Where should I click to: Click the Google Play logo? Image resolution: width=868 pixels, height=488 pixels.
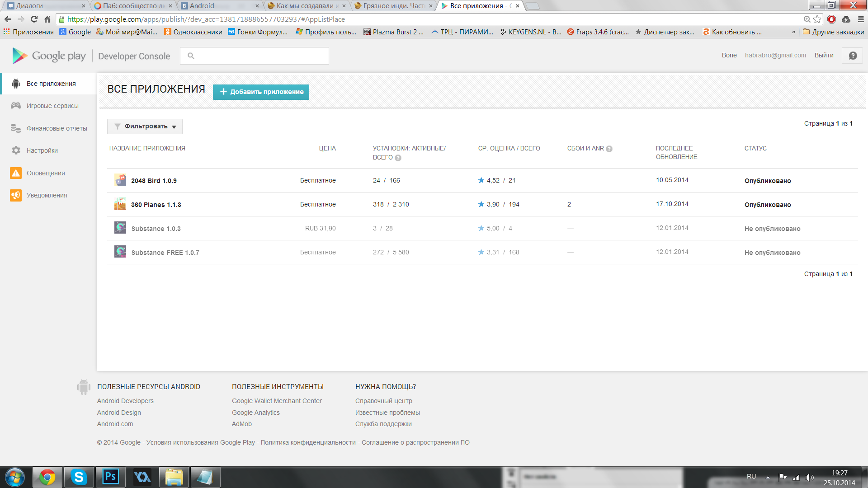(x=49, y=56)
